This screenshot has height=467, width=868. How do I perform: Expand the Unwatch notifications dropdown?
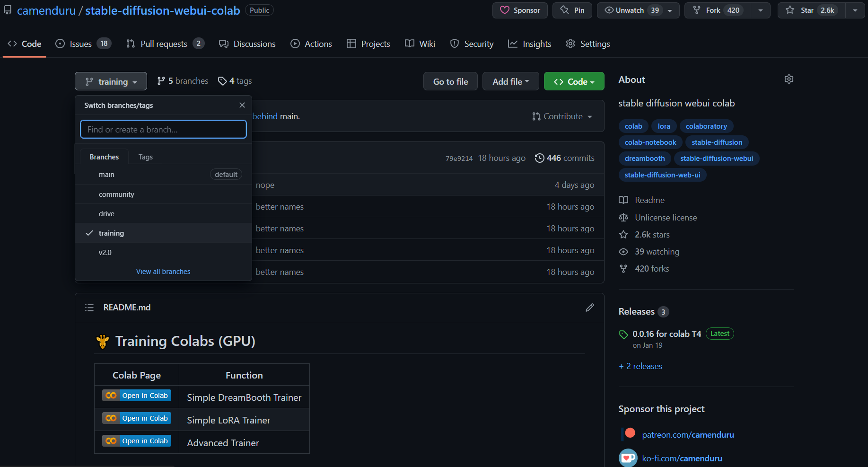[670, 10]
